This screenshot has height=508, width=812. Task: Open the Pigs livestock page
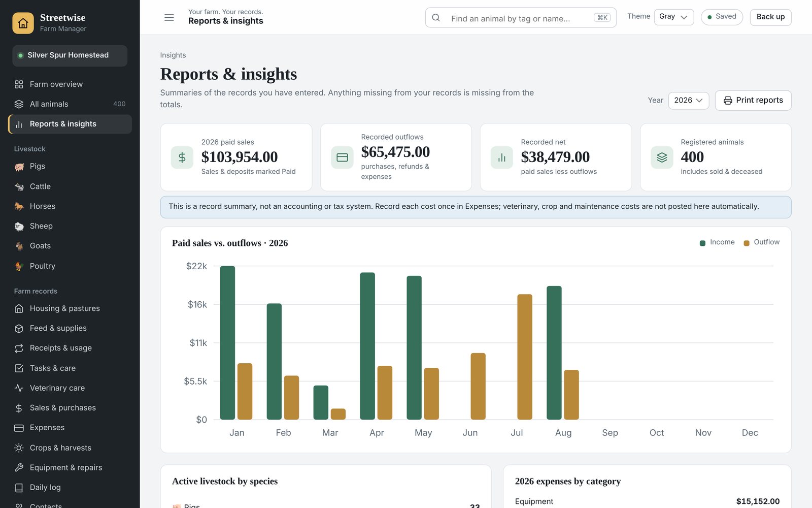[x=70, y=166]
